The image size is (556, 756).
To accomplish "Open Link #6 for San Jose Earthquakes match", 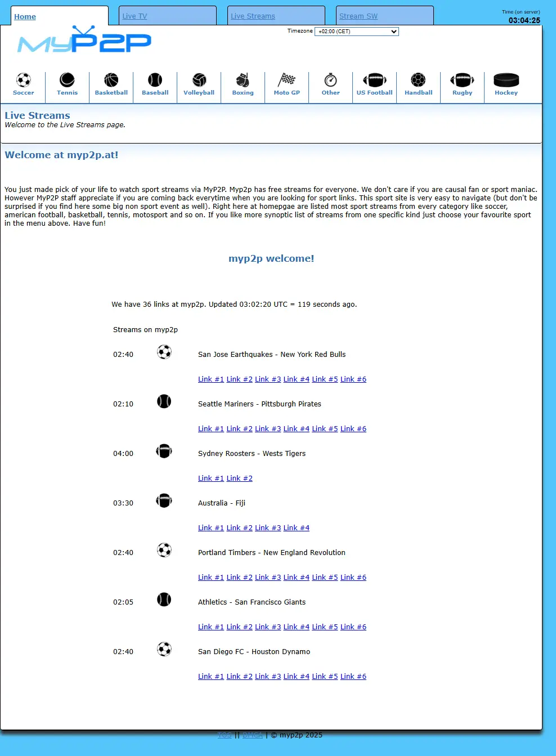I will (353, 379).
